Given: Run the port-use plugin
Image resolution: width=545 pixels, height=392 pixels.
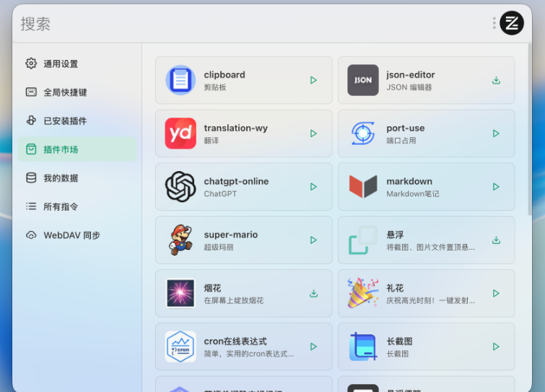Looking at the screenshot, I should 496,134.
